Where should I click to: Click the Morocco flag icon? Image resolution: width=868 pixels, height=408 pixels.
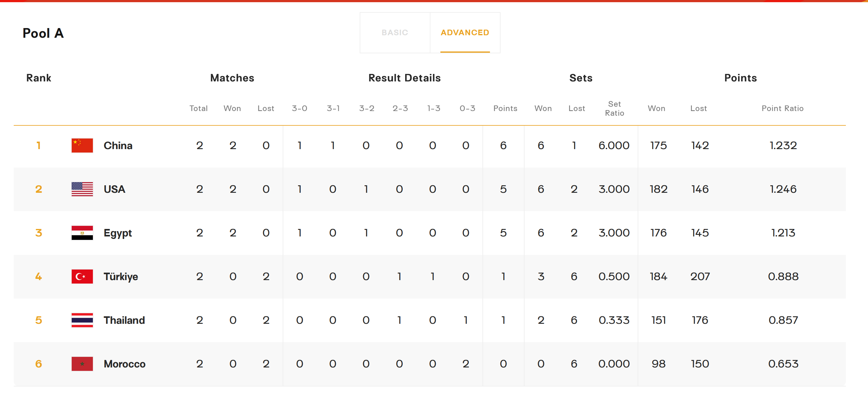point(82,364)
